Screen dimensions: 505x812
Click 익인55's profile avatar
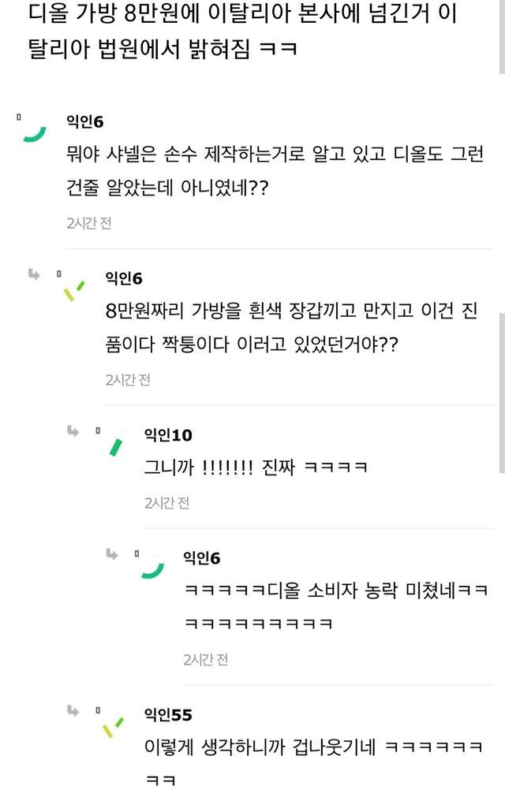click(113, 726)
